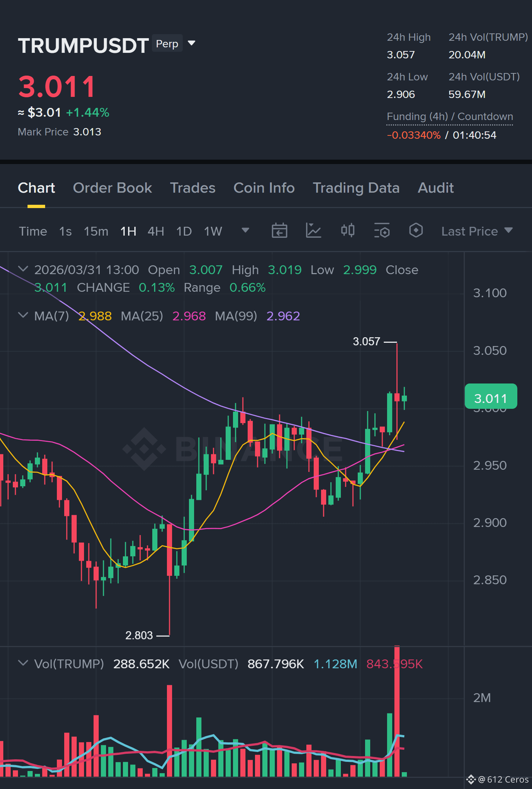The image size is (532, 789).
Task: Collapse the OHLC info row chevron
Action: [x=23, y=269]
